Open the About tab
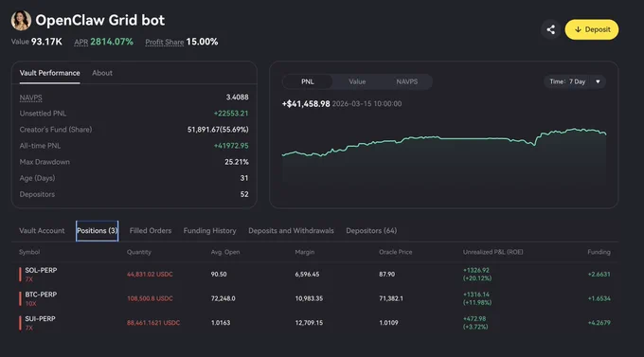This screenshot has width=644, height=357. [x=102, y=73]
